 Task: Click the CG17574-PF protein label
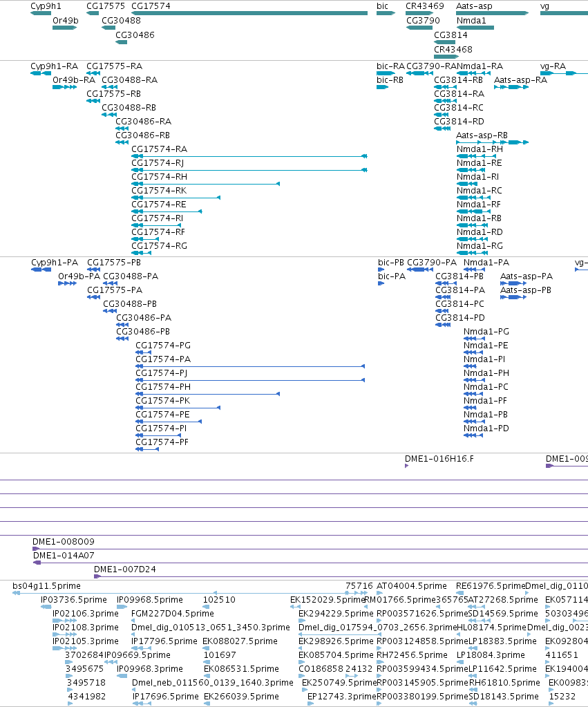pos(162,442)
